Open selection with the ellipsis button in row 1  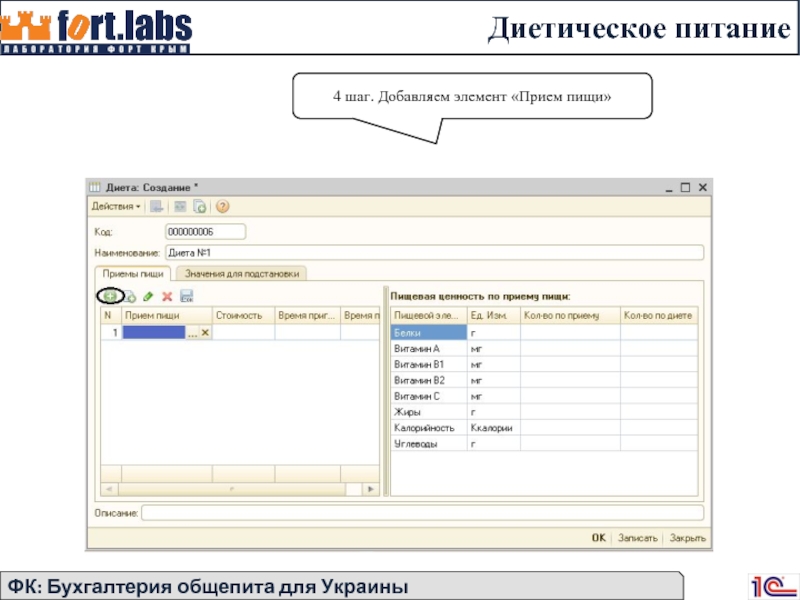click(193, 333)
